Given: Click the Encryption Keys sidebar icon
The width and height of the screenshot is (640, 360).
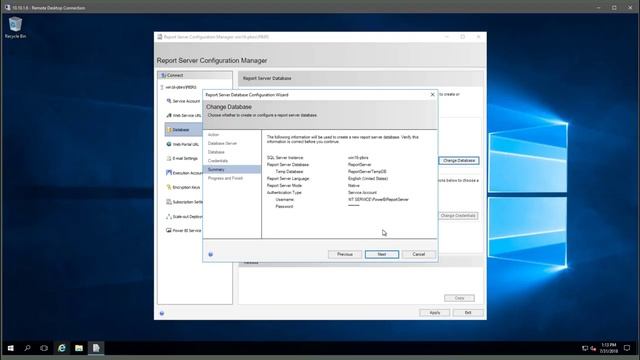Looking at the screenshot, I should [x=169, y=187].
